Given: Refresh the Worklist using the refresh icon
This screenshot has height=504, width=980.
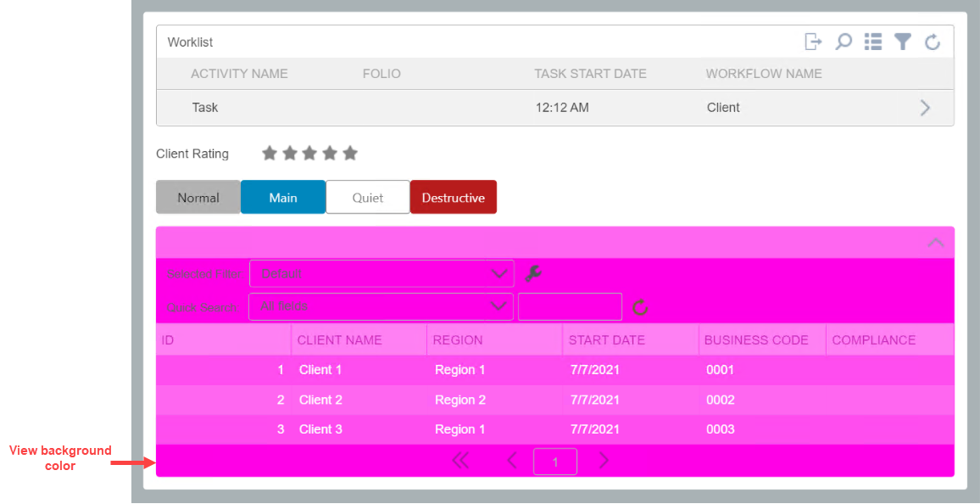Looking at the screenshot, I should [933, 42].
